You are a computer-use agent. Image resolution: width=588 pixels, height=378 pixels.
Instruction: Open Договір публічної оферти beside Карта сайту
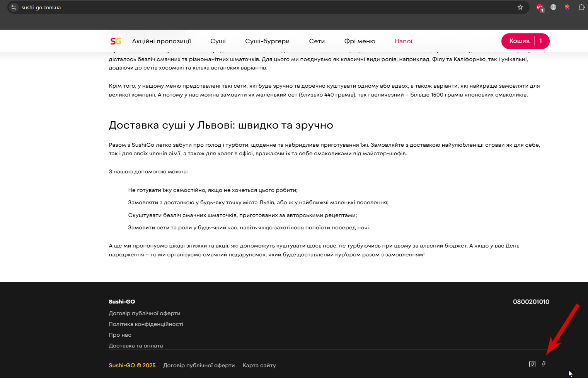click(199, 365)
